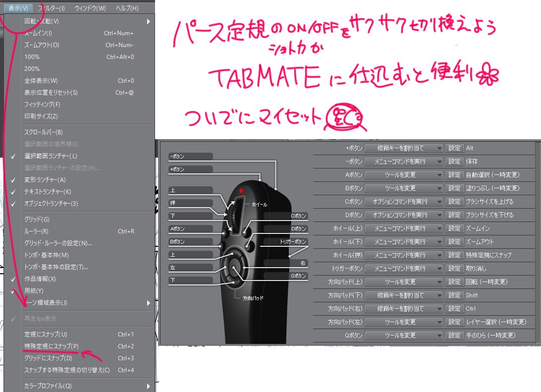Screen dimensions: 541x392
Task: Click the 特殊定規にスナップ assigned command text
Action: click(488, 255)
